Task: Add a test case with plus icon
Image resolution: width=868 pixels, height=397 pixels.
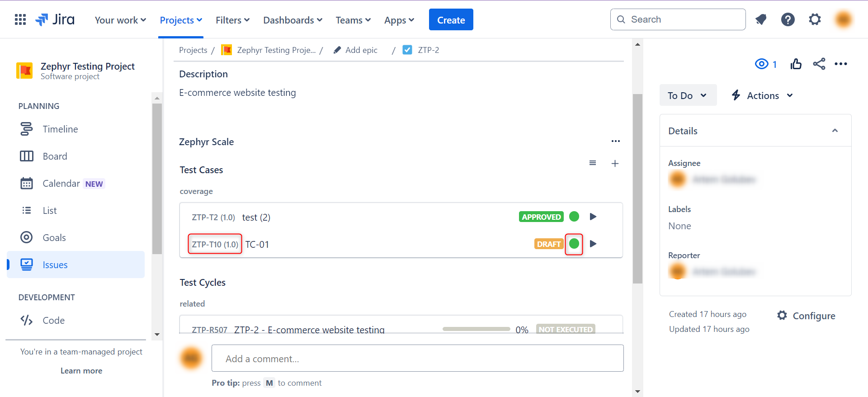Action: click(x=615, y=164)
